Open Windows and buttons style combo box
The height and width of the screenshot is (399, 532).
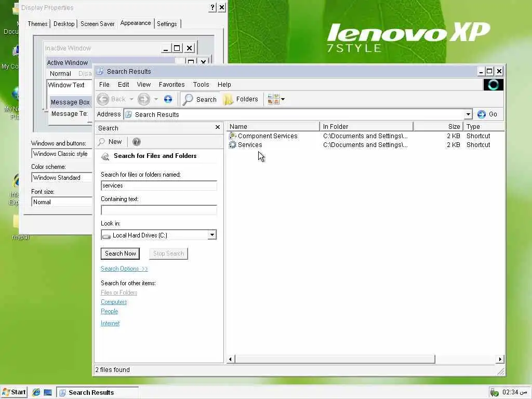(61, 154)
